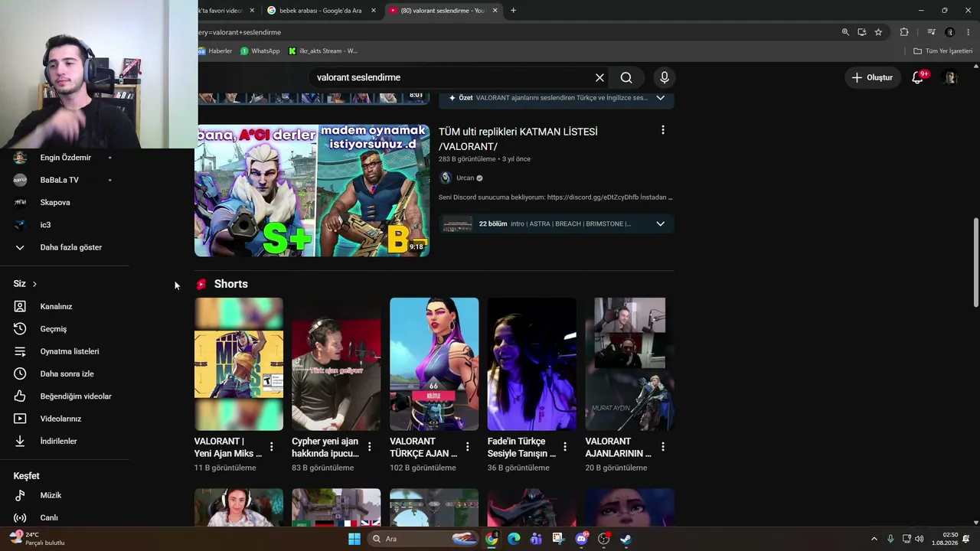Open Chrome media controls icon

(x=931, y=32)
